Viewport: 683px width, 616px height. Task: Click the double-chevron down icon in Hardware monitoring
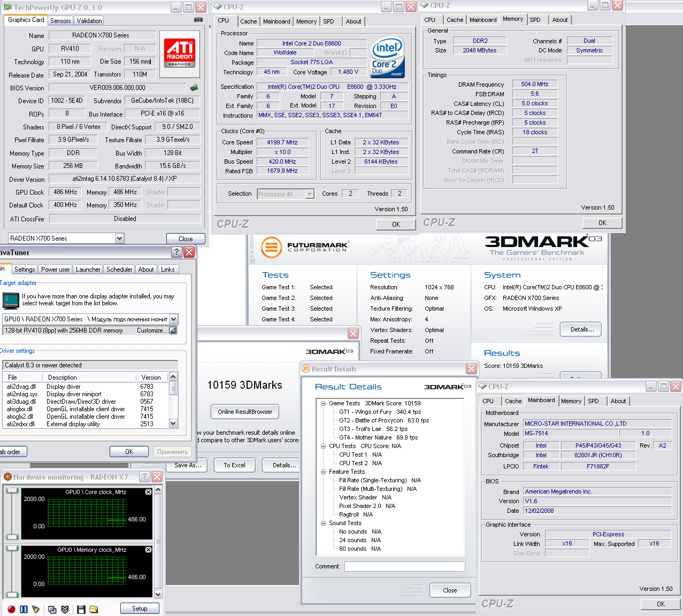(65, 609)
